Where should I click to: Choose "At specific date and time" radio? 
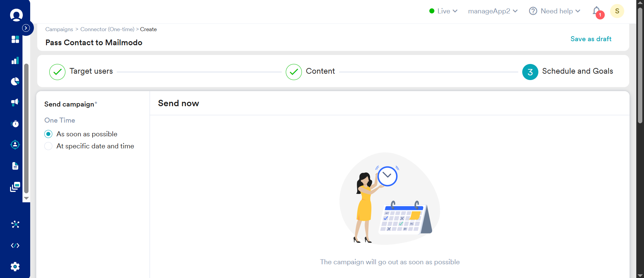(x=48, y=146)
